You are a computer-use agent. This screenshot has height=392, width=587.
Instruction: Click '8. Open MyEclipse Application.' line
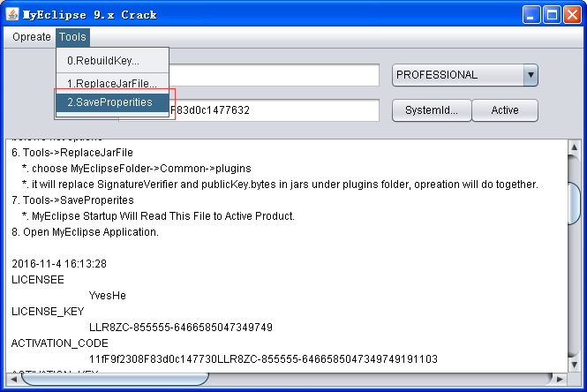click(x=85, y=232)
